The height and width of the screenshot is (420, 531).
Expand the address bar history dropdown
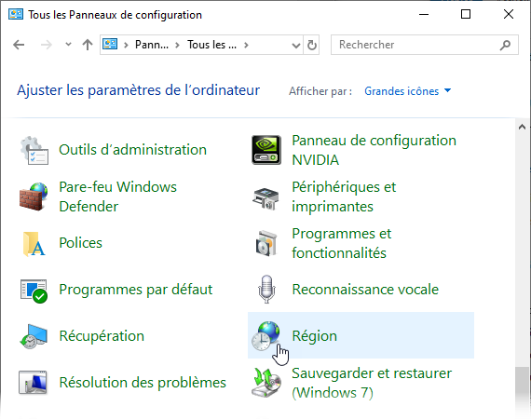(x=296, y=45)
